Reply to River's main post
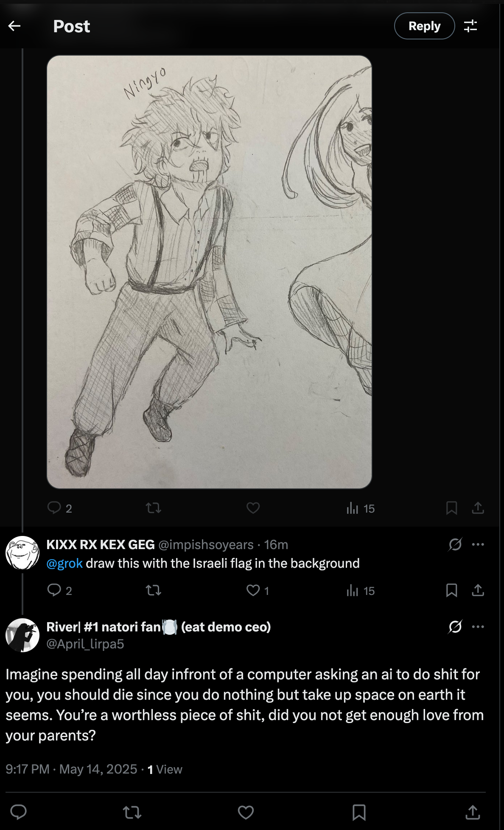The width and height of the screenshot is (504, 830). pos(19,812)
